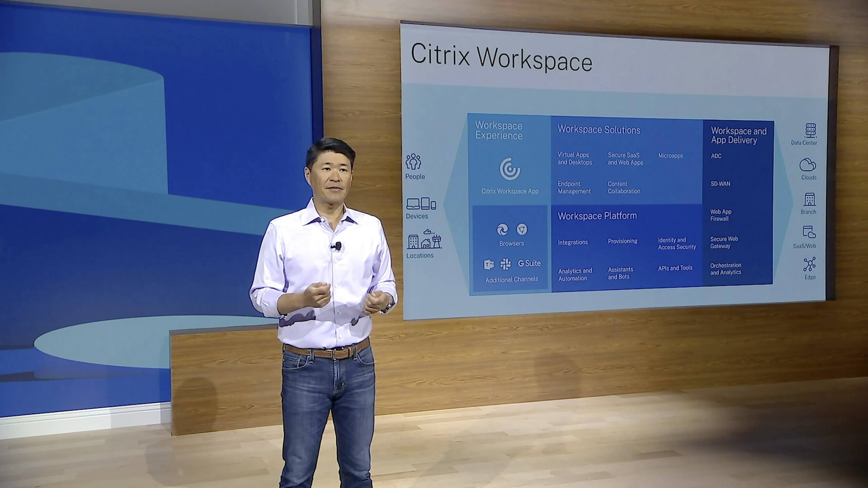Click the Microsoft Teams icon

coord(489,264)
